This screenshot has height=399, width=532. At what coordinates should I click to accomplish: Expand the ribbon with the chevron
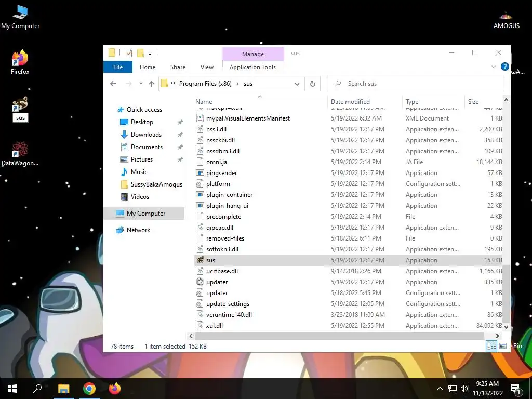coord(494,66)
